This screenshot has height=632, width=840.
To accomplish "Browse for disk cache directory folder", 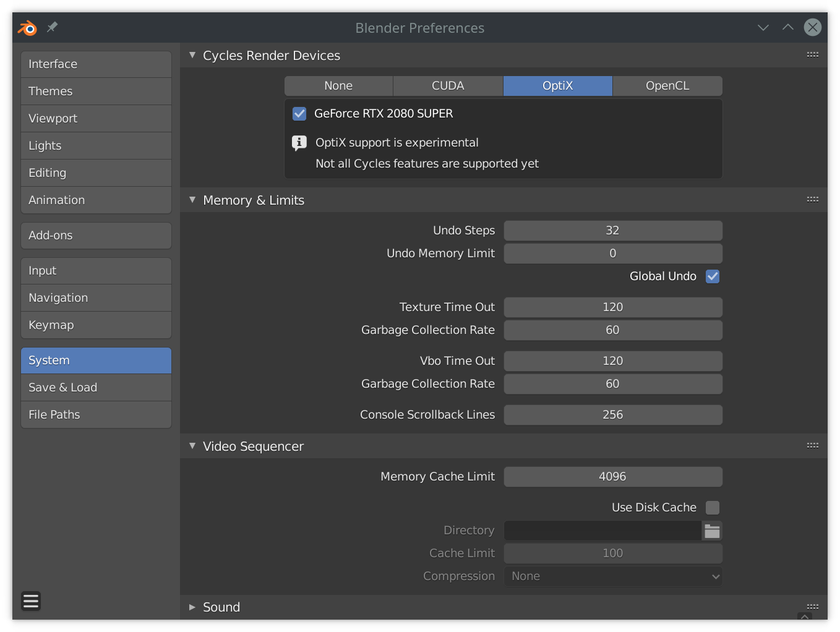I will (713, 531).
